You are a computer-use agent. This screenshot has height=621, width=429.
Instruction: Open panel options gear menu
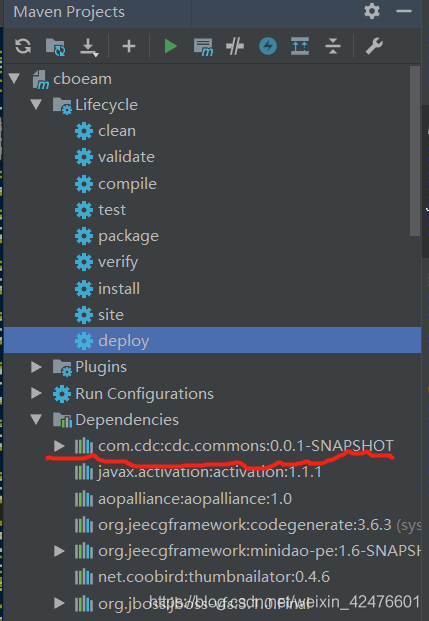point(372,11)
